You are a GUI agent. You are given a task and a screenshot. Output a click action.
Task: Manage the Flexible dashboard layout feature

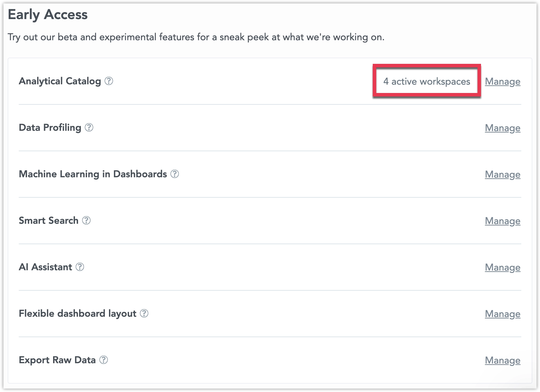tap(503, 314)
